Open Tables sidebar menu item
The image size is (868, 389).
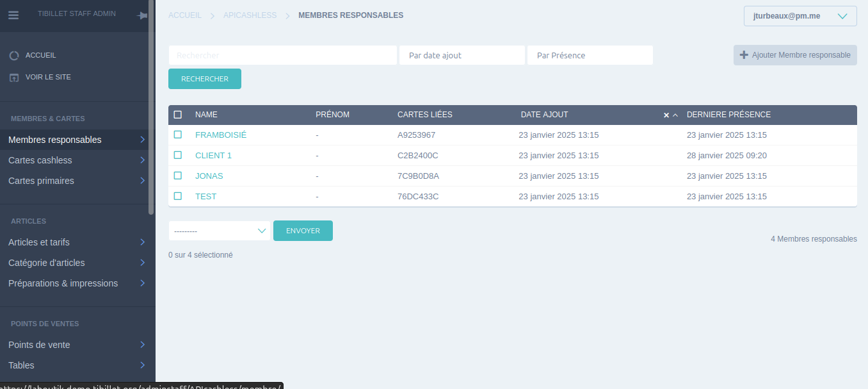pos(74,365)
